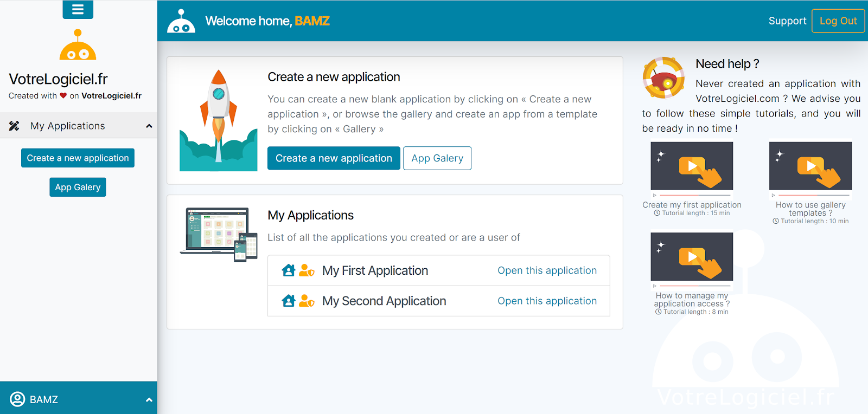Click the lifebuoy help icon

click(x=663, y=78)
